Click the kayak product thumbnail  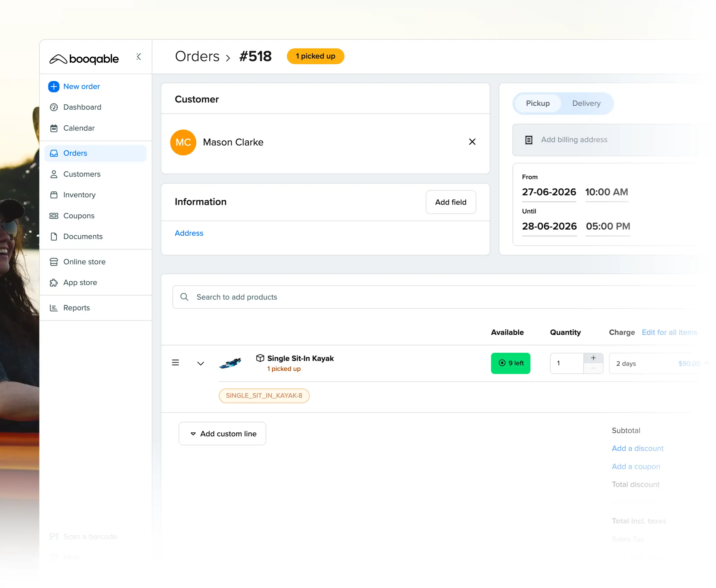pos(230,363)
